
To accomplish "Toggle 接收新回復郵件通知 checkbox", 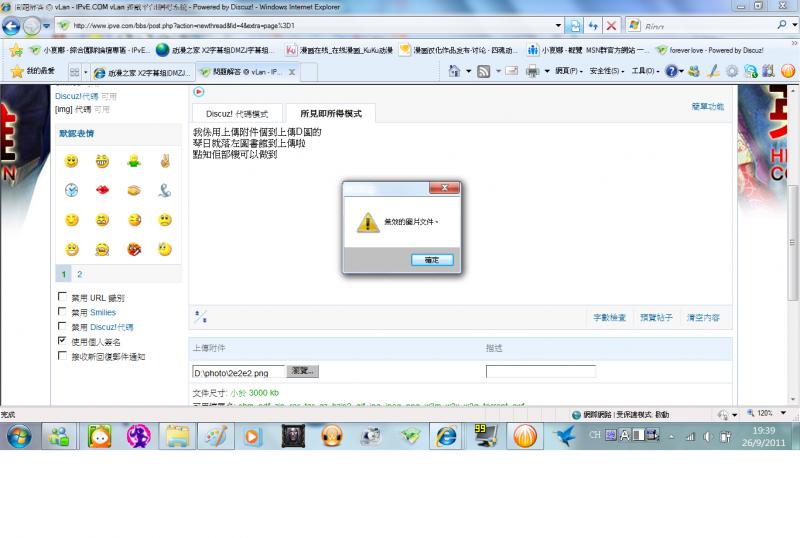I will 62,355.
